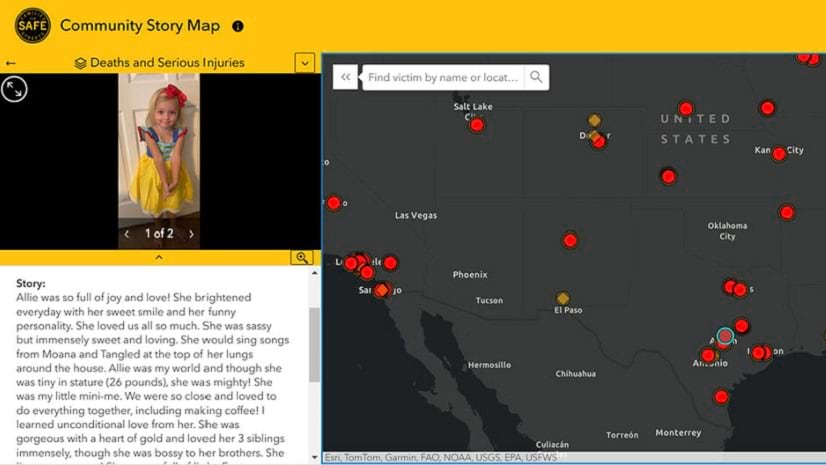Click story panel scrollbar thumb

click(314, 344)
